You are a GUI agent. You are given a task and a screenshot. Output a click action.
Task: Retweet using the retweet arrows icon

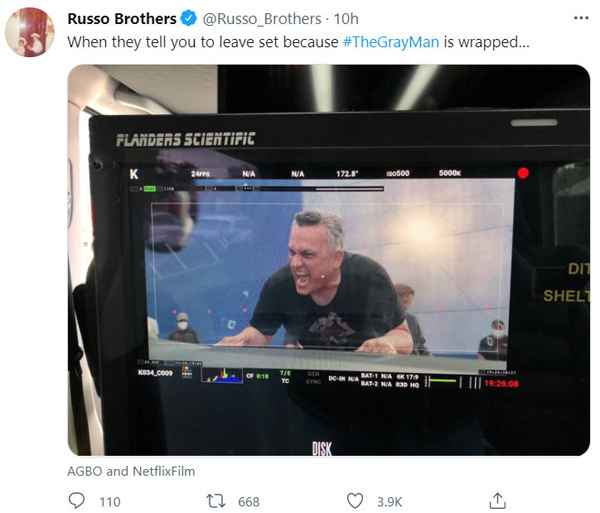click(216, 501)
